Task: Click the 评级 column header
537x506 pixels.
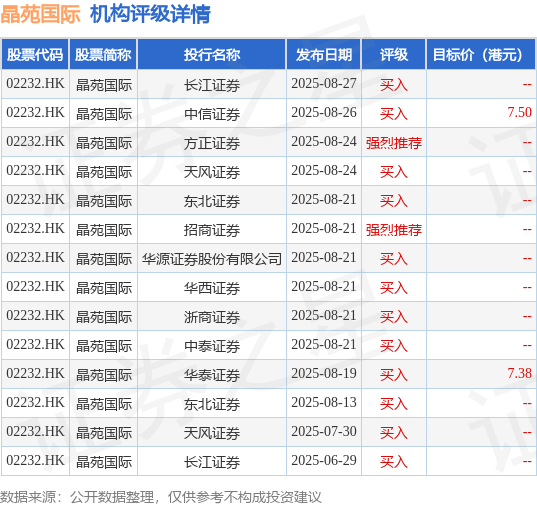Action: tap(394, 54)
